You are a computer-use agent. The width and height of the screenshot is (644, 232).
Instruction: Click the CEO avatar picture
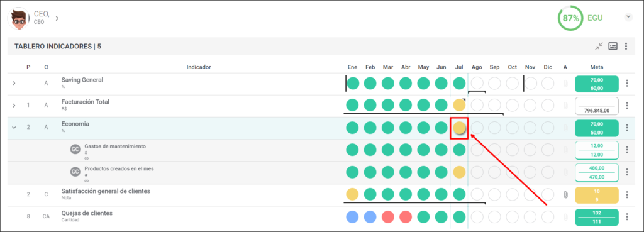click(x=18, y=18)
